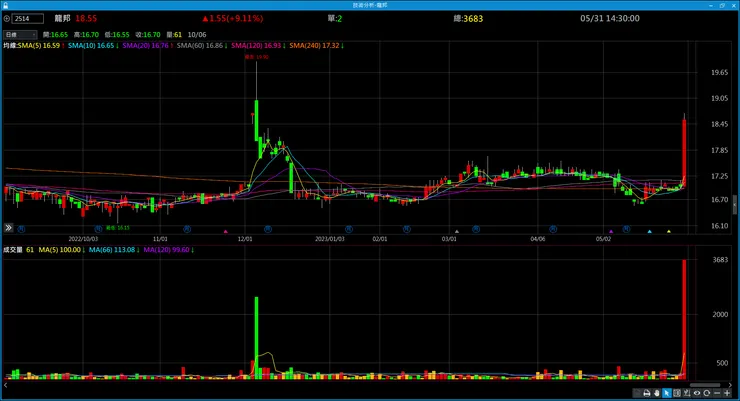Select the hand pan tool

tap(656, 393)
